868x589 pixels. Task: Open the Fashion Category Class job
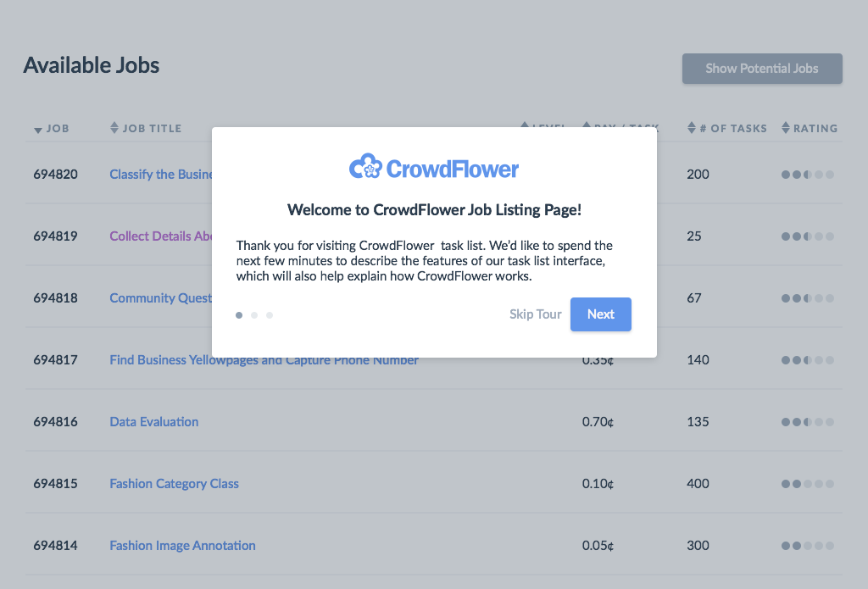tap(174, 484)
